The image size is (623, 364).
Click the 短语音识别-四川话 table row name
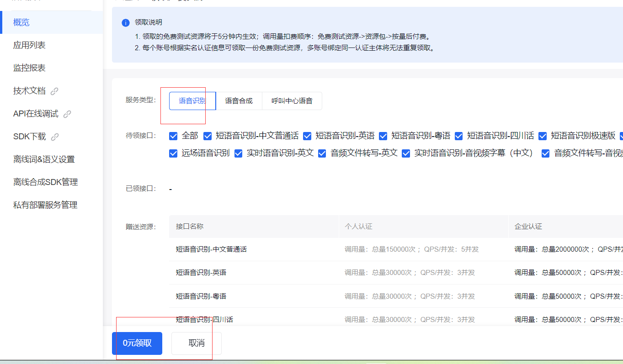coord(204,320)
